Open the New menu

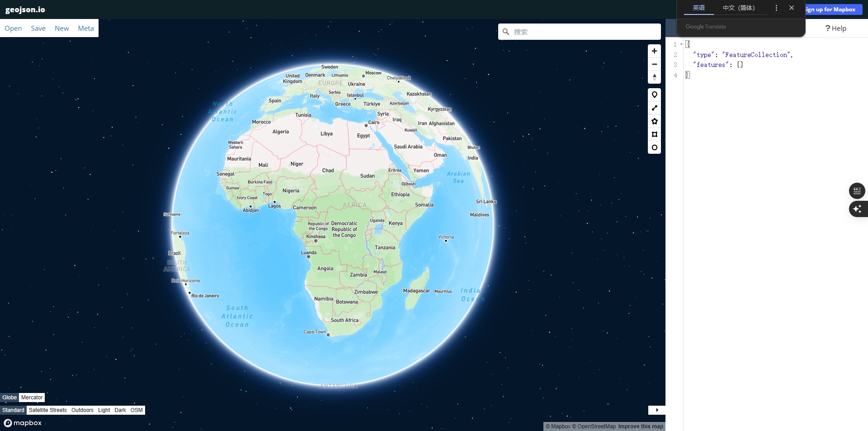62,28
